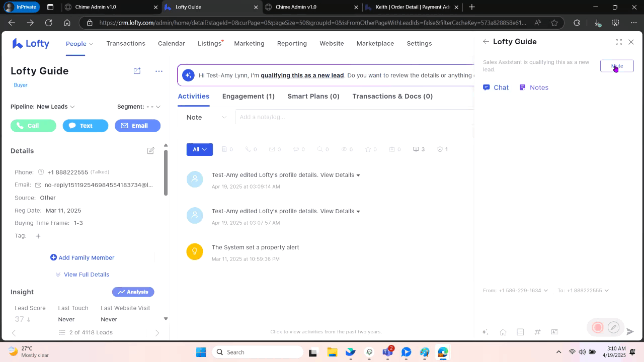Go to previous lead arrow
Screen dimensions: 644x362
pos(14,332)
